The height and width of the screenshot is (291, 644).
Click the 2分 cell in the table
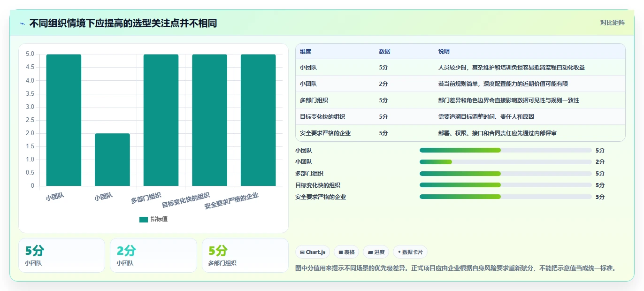[383, 84]
